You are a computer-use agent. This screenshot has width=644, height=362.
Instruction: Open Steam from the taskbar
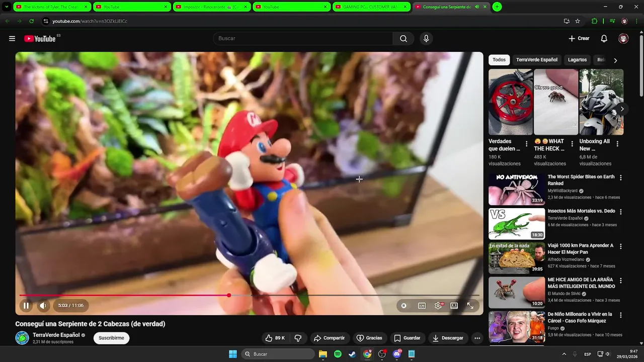(352, 354)
